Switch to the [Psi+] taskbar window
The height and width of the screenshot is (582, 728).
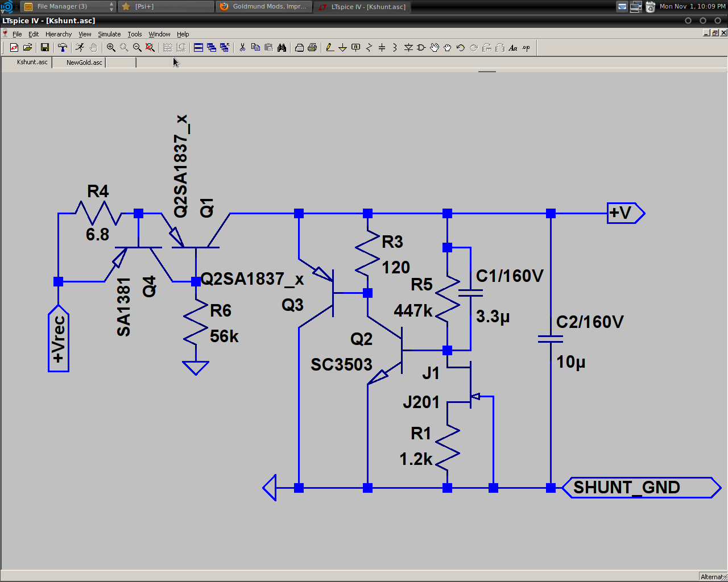(166, 6)
